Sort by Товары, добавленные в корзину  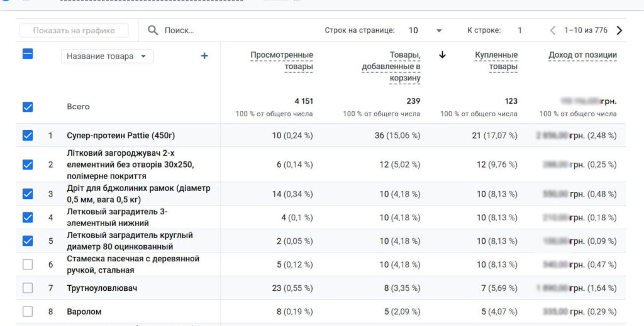coord(391,67)
